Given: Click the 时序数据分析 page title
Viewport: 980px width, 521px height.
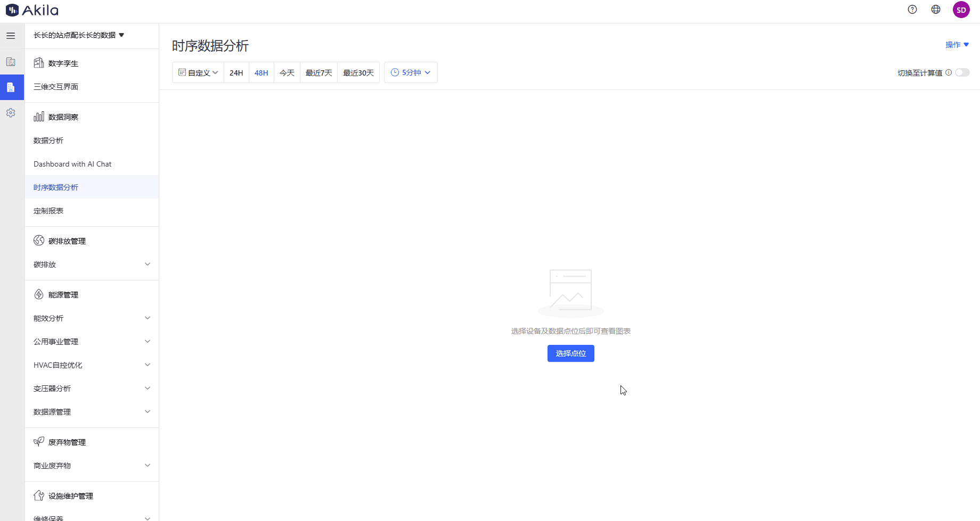Looking at the screenshot, I should [210, 46].
